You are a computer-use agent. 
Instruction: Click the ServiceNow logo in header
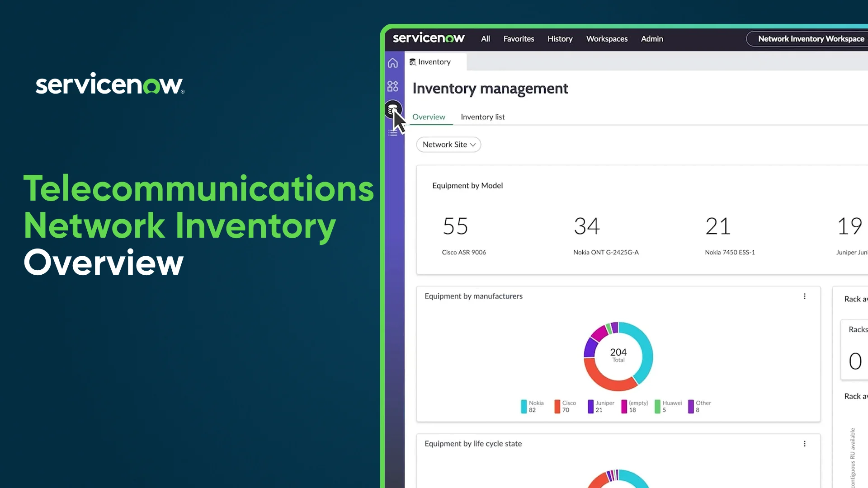(428, 38)
